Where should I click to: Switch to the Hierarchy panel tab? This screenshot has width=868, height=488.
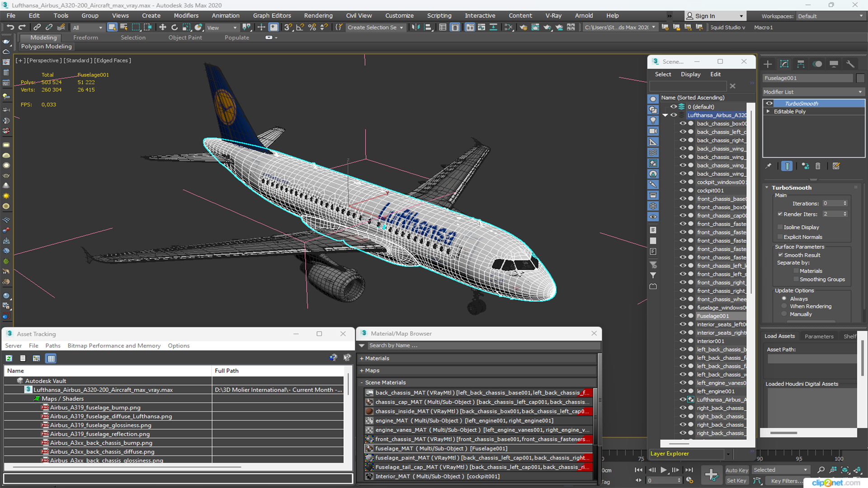[801, 64]
